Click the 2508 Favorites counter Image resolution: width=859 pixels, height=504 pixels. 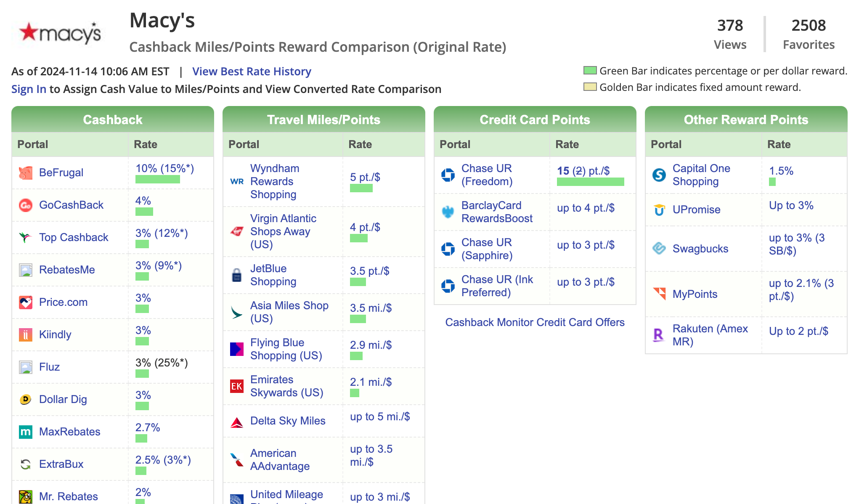(809, 34)
